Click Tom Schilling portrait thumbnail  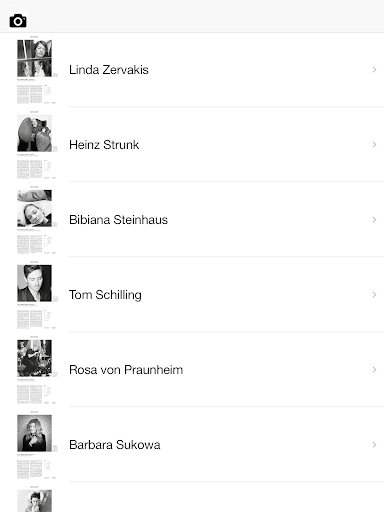pyautogui.click(x=35, y=283)
